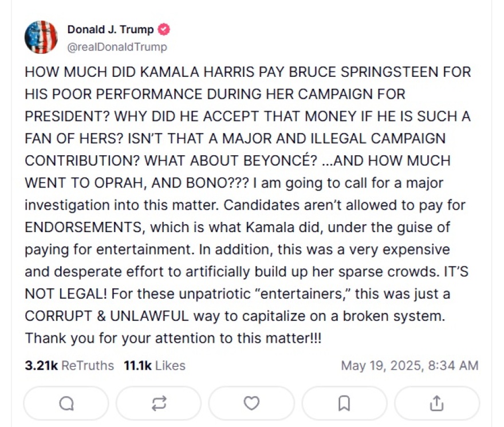ReTruth this post using the arrows icon

pyautogui.click(x=159, y=404)
